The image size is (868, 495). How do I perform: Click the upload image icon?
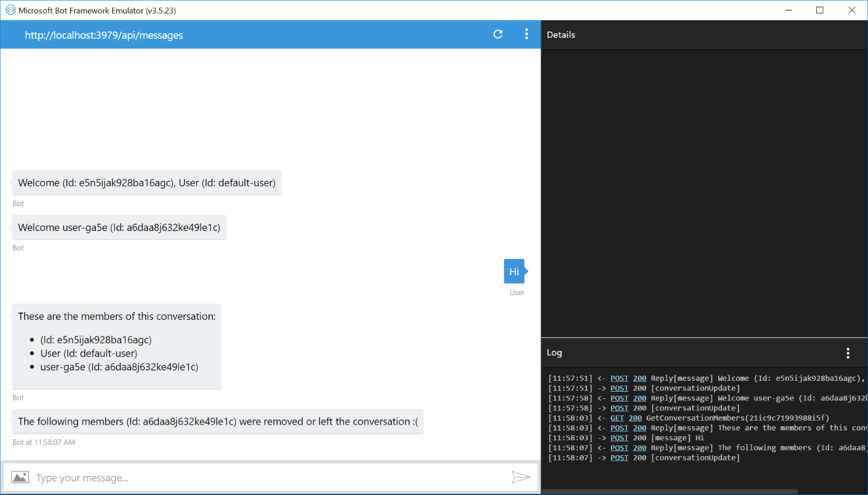[20, 477]
